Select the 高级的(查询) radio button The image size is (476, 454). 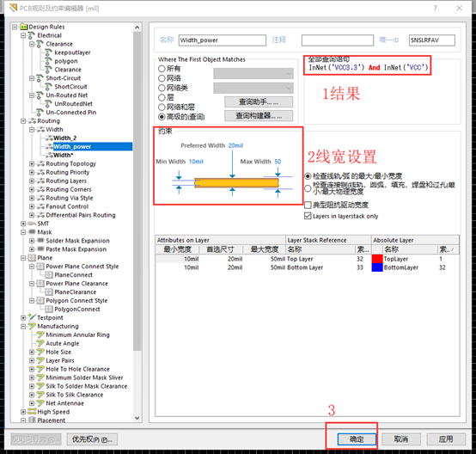tap(162, 117)
